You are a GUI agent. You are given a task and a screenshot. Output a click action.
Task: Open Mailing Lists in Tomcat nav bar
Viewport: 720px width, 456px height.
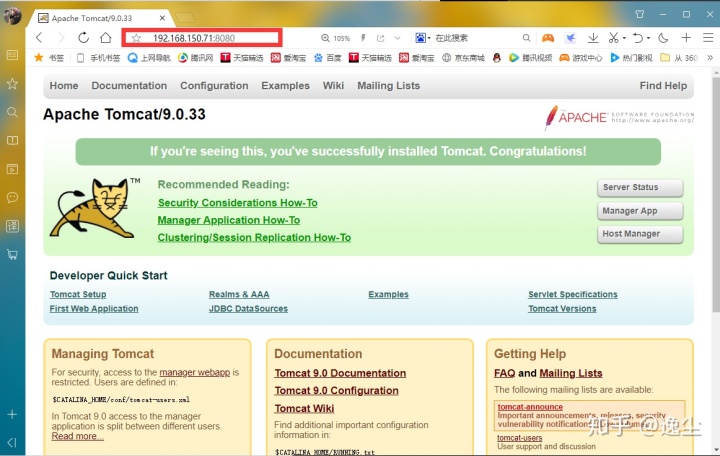coord(388,85)
